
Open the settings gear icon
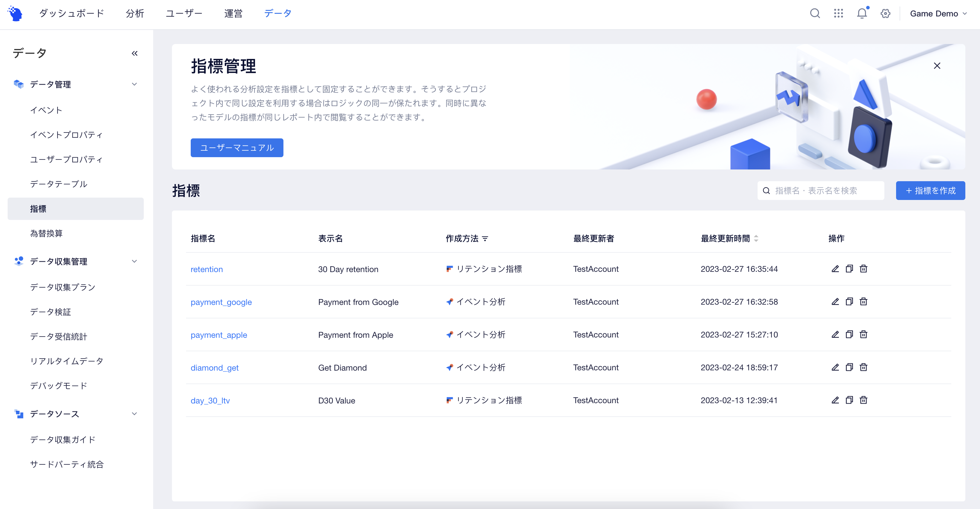coord(885,14)
